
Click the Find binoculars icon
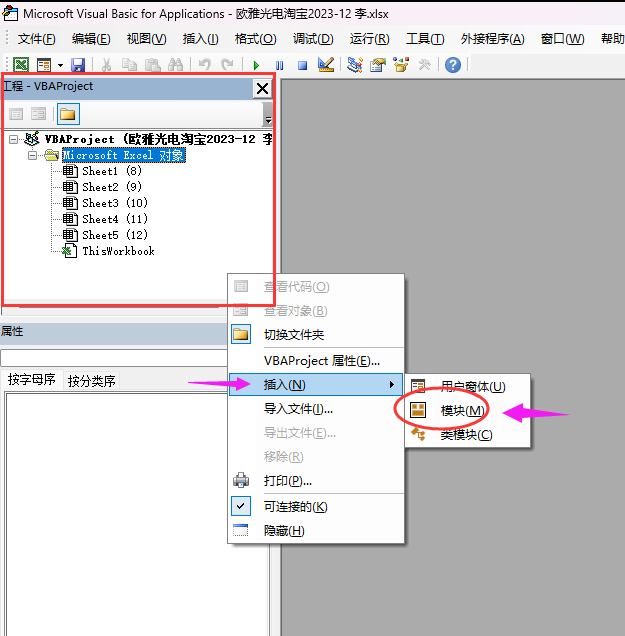tap(175, 65)
